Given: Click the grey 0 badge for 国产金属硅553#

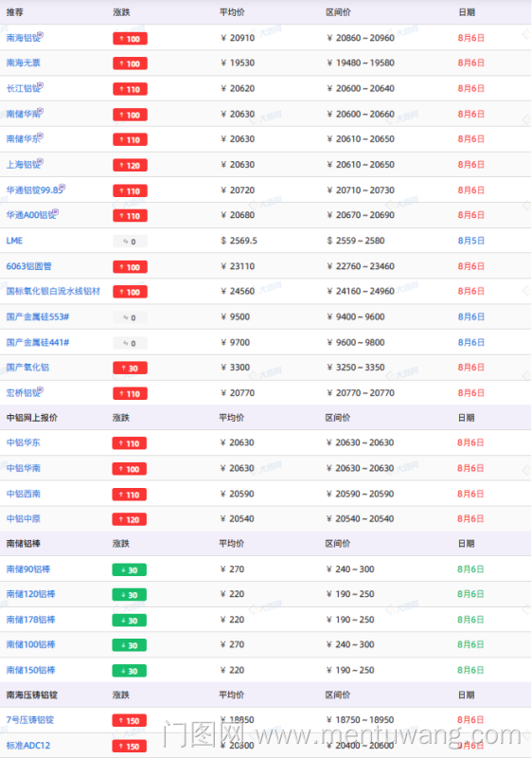Looking at the screenshot, I should 130,318.
